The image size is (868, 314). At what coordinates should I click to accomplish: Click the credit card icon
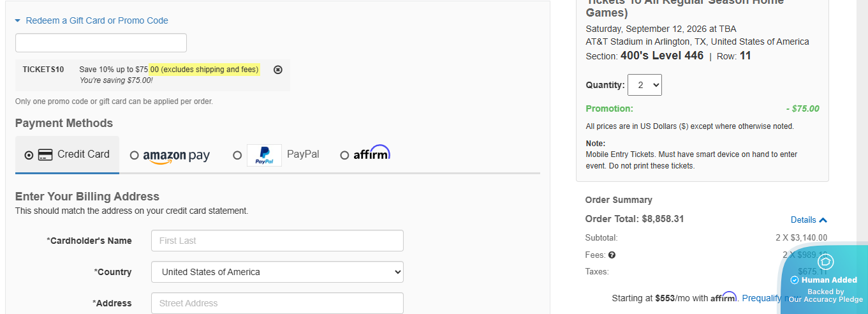pos(45,155)
